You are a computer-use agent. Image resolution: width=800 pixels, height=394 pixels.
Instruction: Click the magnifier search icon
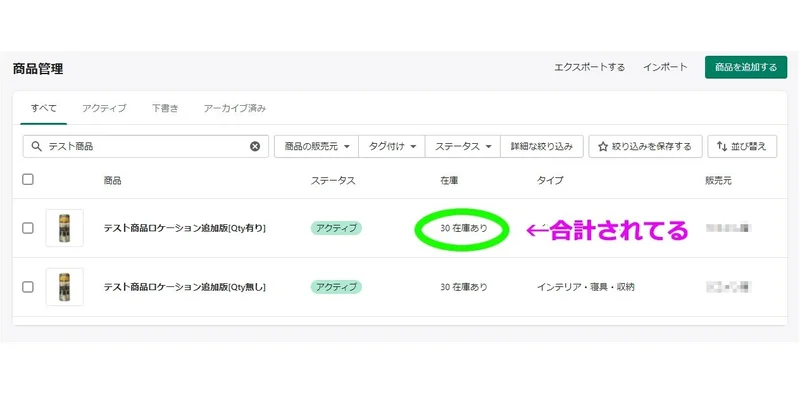coord(36,146)
